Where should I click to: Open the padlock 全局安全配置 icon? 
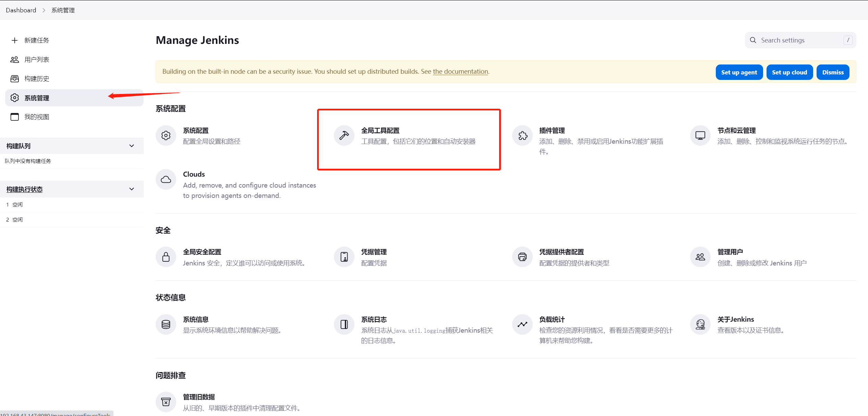(x=166, y=257)
